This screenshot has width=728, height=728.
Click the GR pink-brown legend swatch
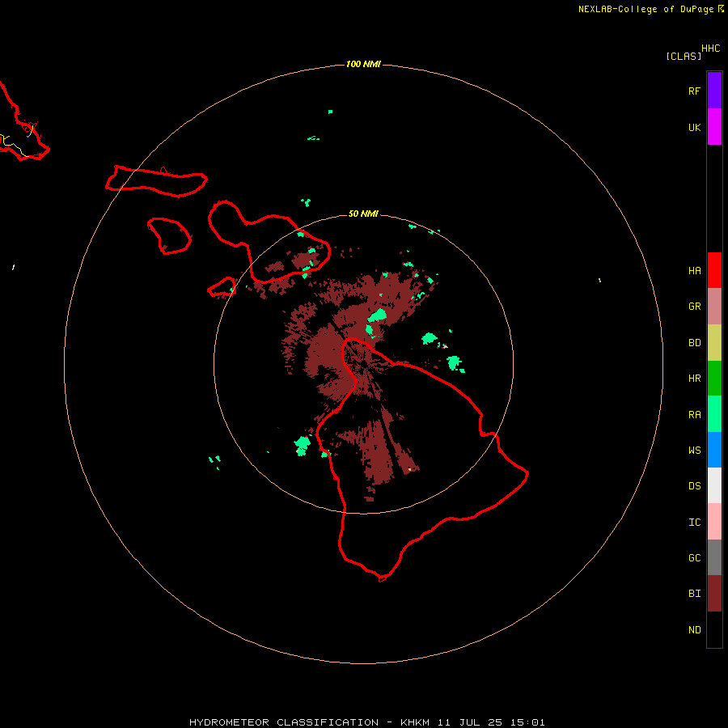(x=714, y=307)
